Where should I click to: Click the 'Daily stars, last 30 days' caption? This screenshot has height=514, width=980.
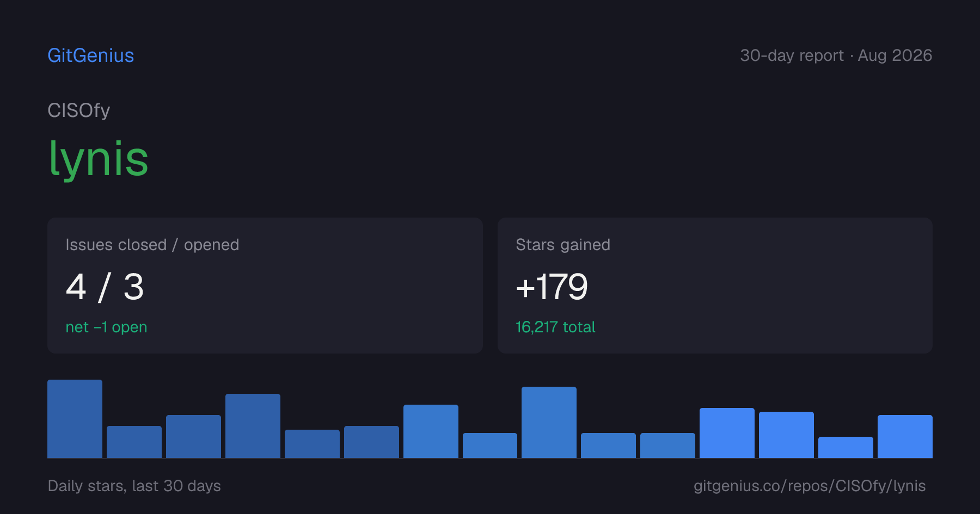pyautogui.click(x=134, y=486)
